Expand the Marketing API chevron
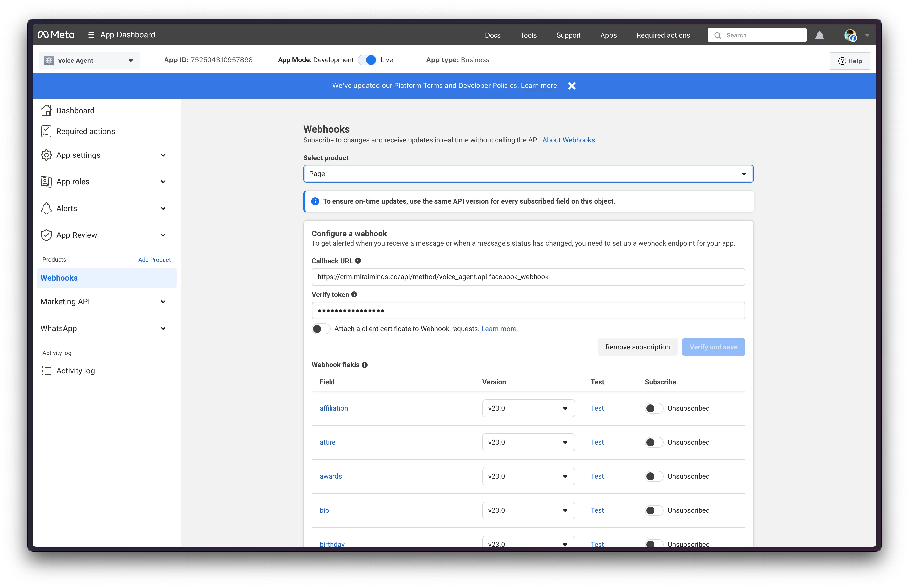This screenshot has width=909, height=588. click(163, 302)
